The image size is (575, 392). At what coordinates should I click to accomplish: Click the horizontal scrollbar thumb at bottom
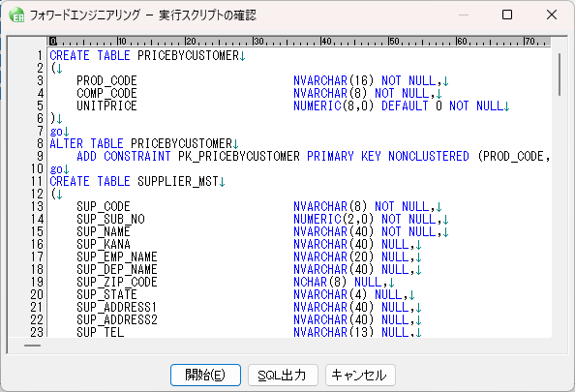pos(32,346)
